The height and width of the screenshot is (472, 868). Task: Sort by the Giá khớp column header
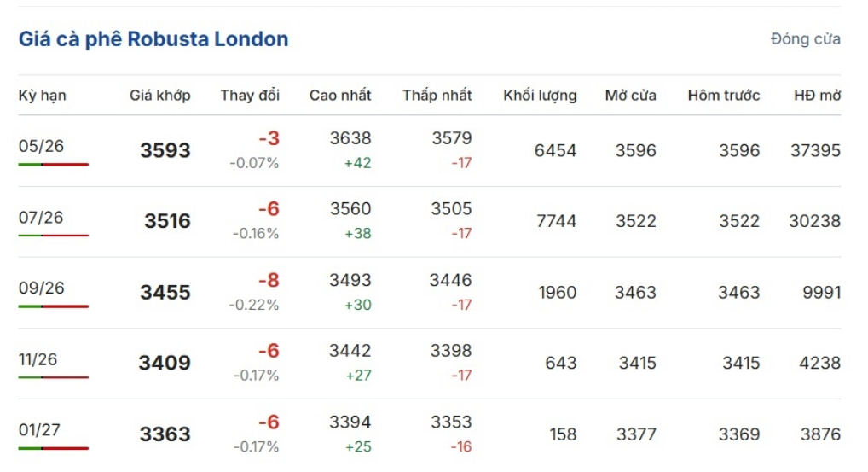(160, 96)
